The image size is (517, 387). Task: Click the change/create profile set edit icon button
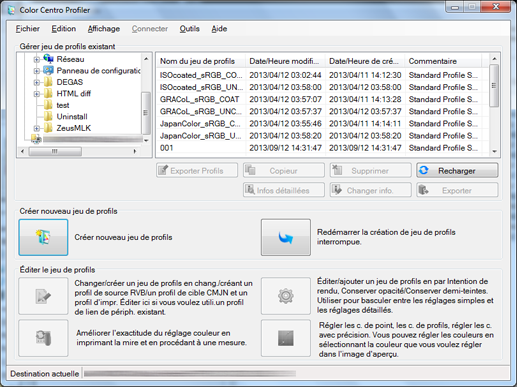click(x=43, y=296)
